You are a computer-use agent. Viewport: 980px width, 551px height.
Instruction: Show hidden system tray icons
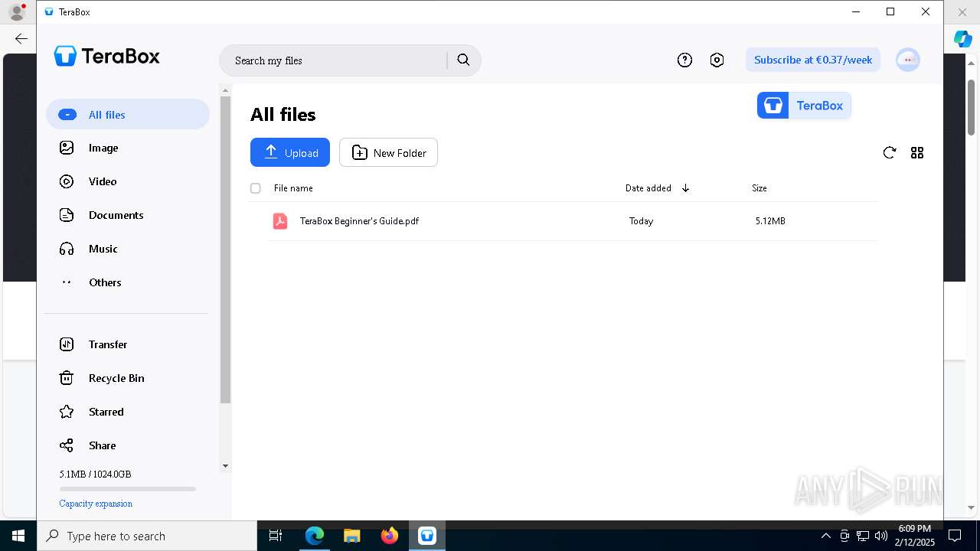[825, 536]
